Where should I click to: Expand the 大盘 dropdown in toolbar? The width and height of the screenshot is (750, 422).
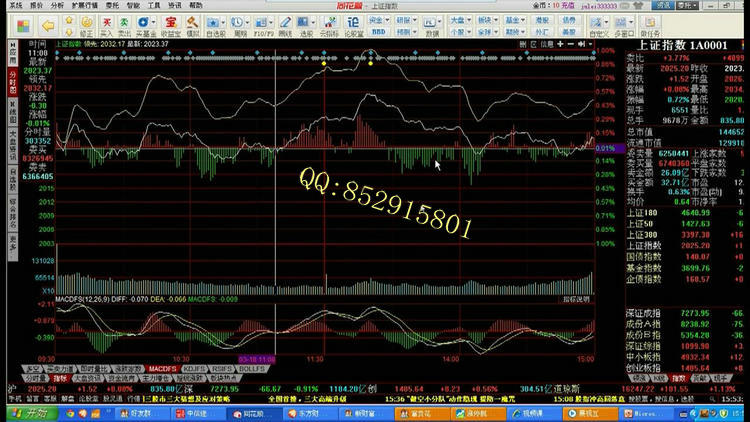[460, 18]
